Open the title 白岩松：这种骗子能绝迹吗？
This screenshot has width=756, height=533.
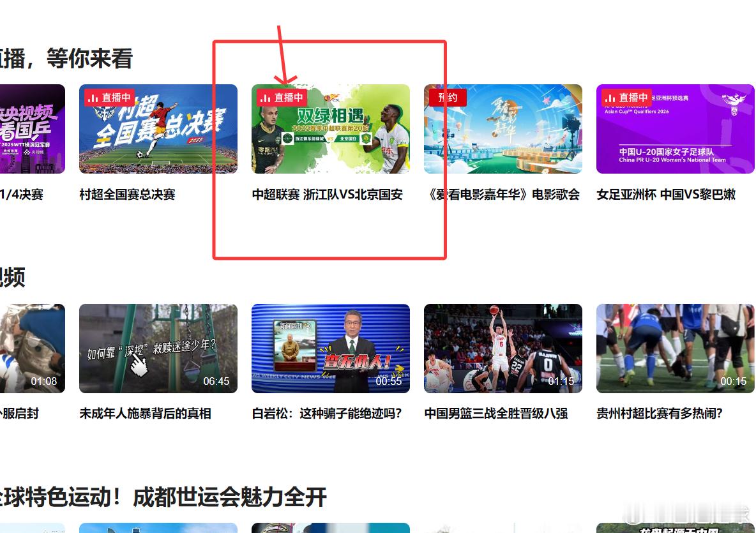click(x=327, y=414)
